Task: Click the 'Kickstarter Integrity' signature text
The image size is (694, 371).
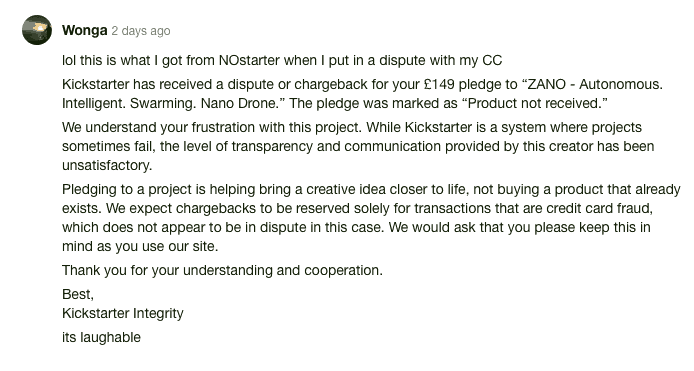Action: (x=123, y=313)
